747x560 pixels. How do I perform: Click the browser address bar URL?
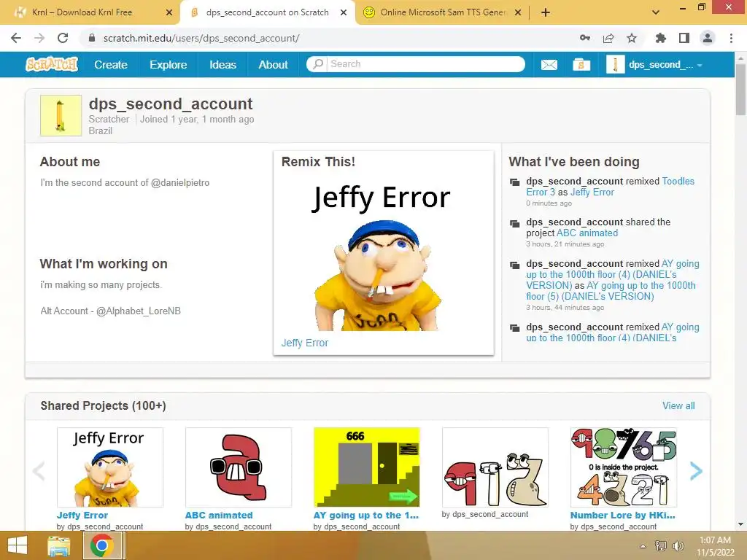[x=201, y=38]
